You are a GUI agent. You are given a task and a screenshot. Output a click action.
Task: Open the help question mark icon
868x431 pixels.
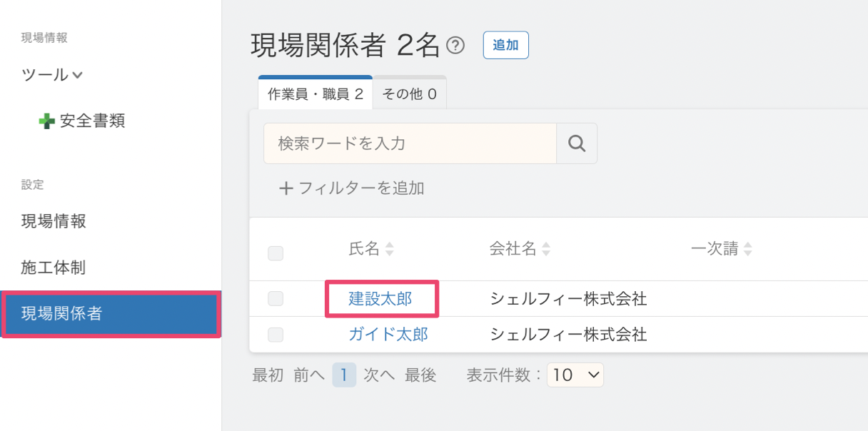point(455,46)
